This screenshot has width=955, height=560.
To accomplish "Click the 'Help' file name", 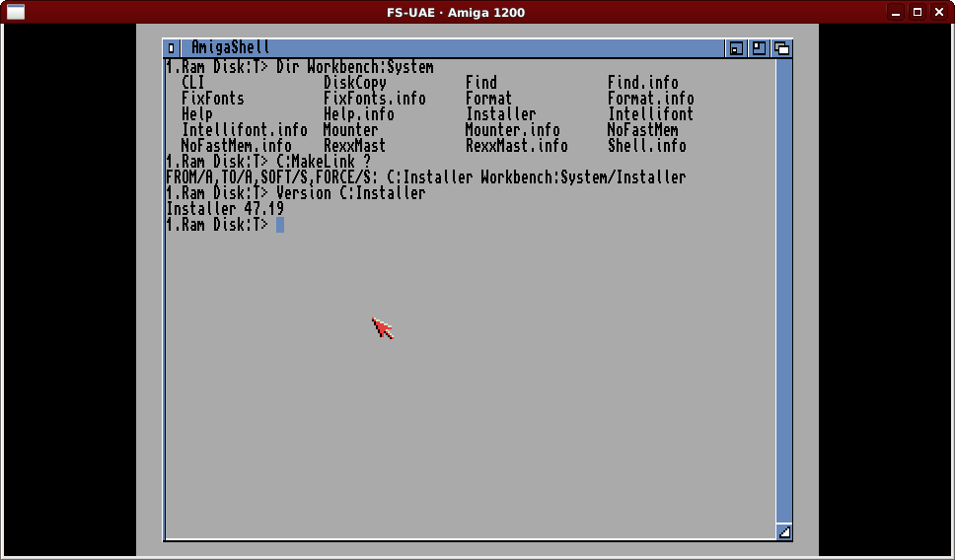I will [196, 113].
